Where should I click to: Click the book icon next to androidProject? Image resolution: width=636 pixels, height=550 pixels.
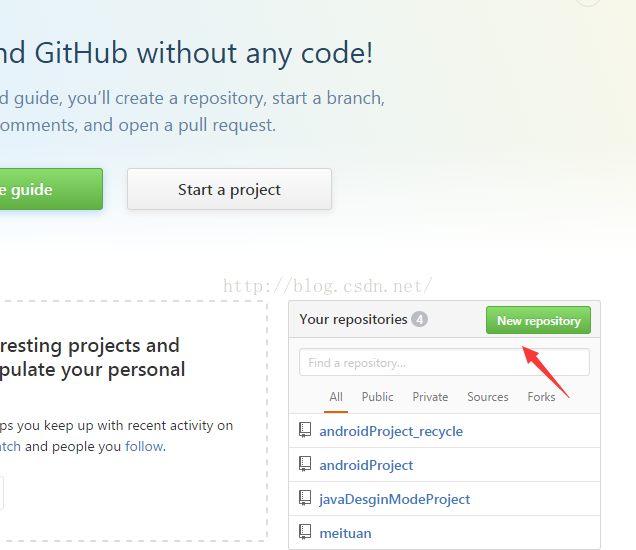click(x=305, y=464)
